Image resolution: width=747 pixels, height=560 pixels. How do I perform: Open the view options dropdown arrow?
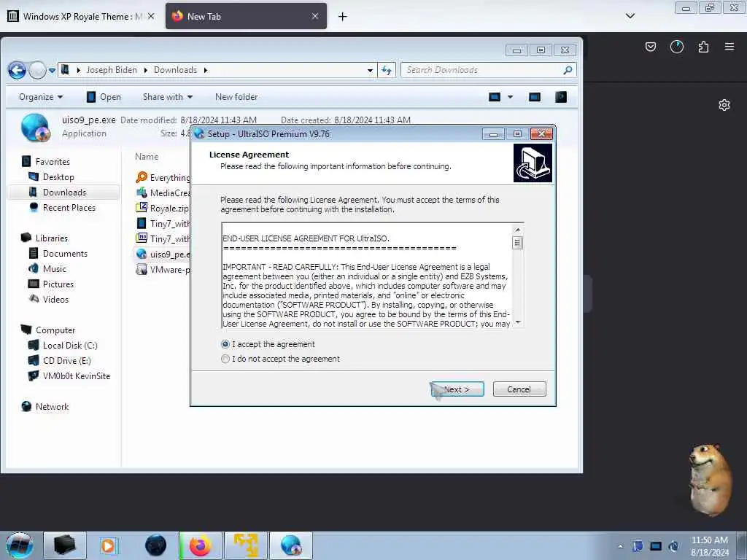click(x=510, y=97)
